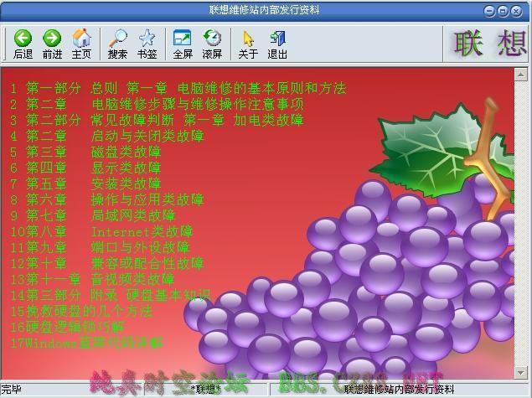This screenshot has height=398, width=532.
Task: Click the 联想 logo banner
Action: pos(489,44)
